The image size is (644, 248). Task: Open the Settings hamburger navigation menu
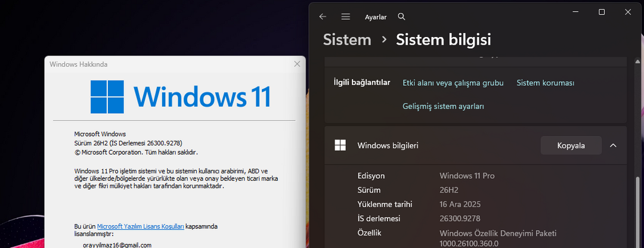(x=345, y=17)
